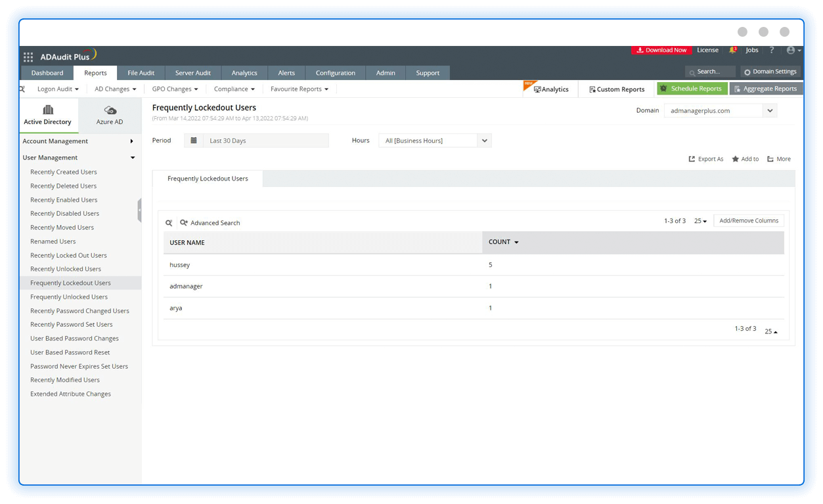Switch to the Azure AD panel
Viewport: 823px width, 504px height.
109,115
